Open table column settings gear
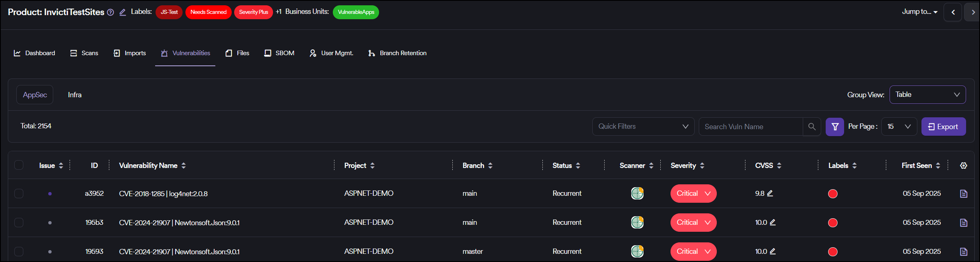This screenshot has height=262, width=980. pyautogui.click(x=964, y=166)
